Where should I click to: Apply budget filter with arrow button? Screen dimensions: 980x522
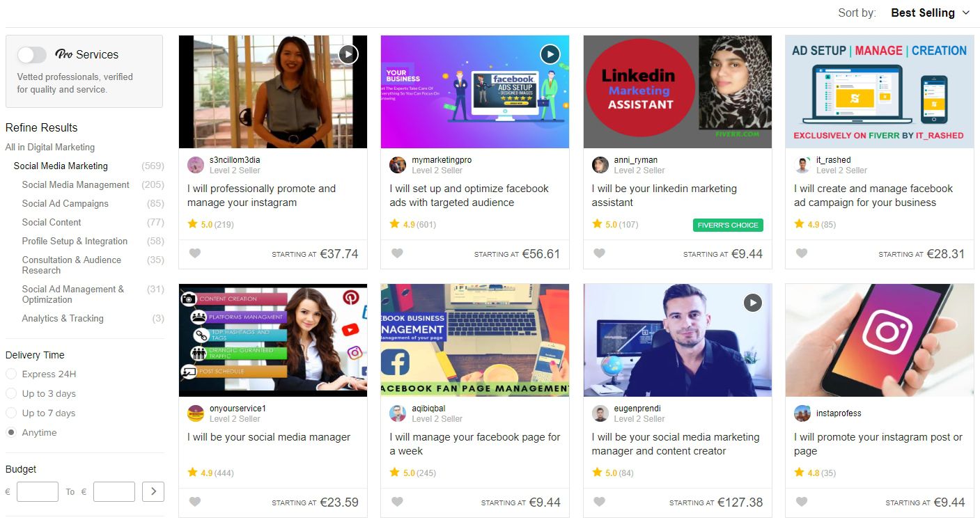(153, 491)
